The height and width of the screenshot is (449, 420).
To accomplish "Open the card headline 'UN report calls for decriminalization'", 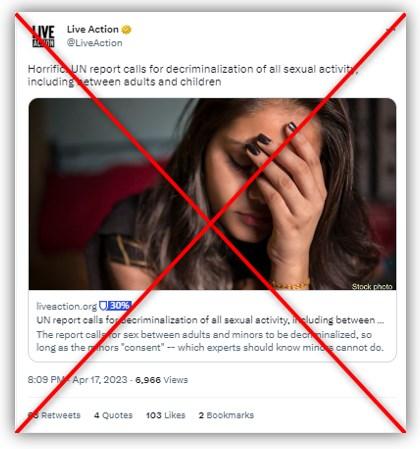I will click(x=210, y=320).
